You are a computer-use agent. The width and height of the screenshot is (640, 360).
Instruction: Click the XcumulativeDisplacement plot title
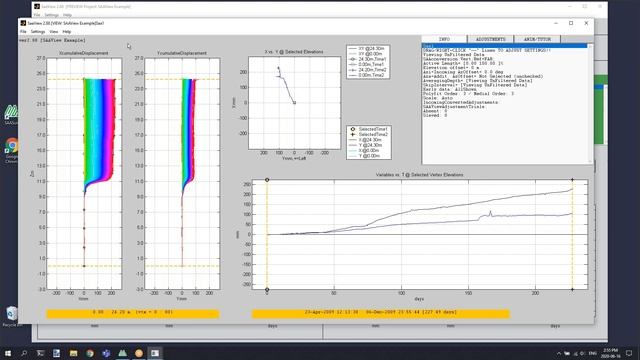click(84, 53)
